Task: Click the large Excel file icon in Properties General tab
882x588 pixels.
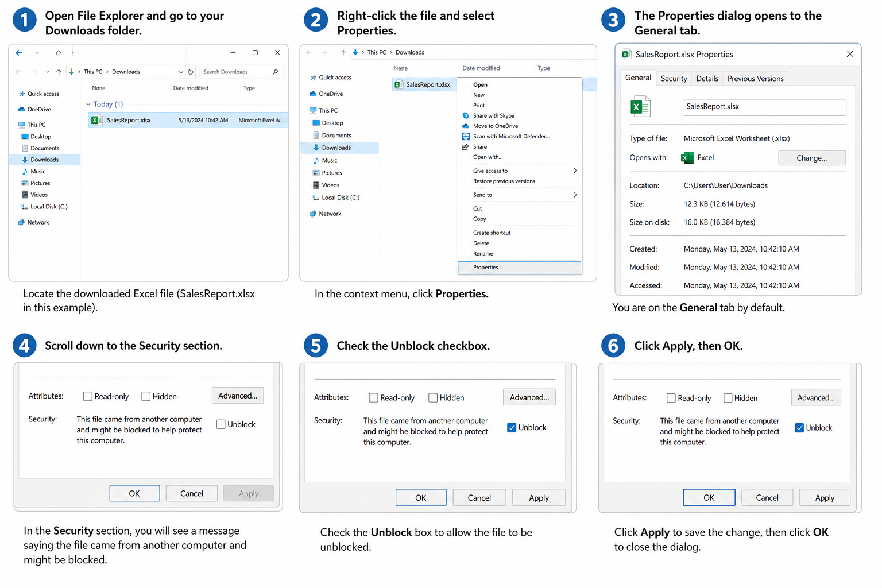Action: pos(640,106)
